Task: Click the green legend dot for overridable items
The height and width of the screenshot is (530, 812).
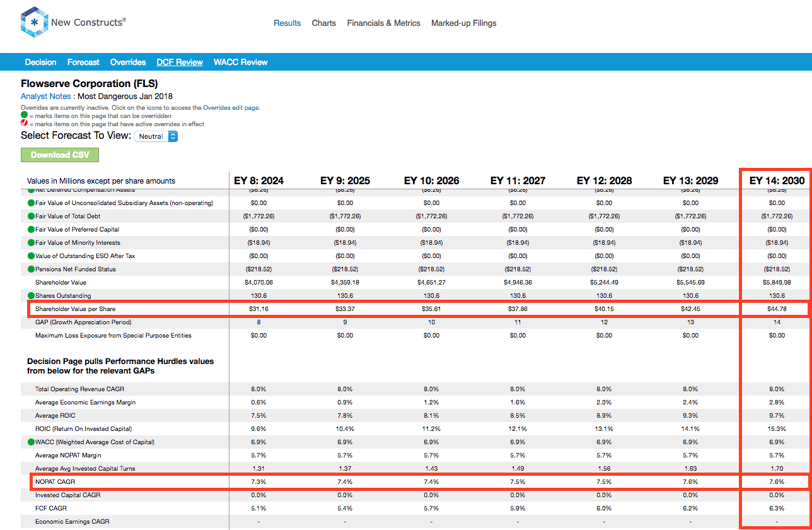Action: tap(24, 115)
